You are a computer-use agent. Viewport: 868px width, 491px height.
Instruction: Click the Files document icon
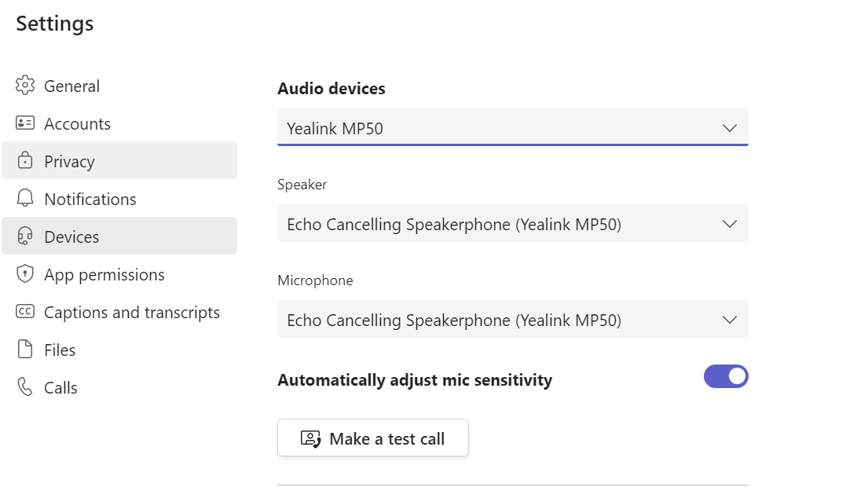(x=25, y=349)
